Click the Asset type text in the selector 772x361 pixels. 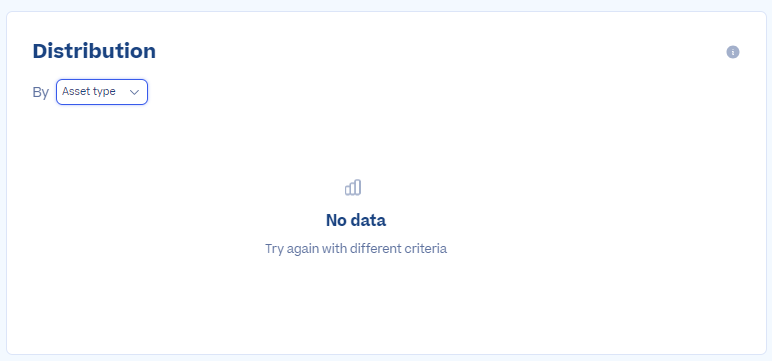tap(89, 92)
